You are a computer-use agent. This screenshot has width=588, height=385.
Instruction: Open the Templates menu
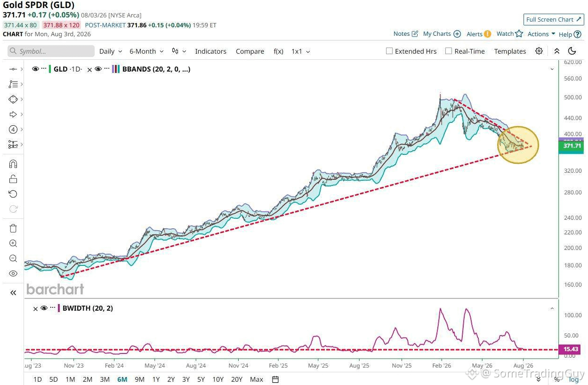tap(510, 51)
